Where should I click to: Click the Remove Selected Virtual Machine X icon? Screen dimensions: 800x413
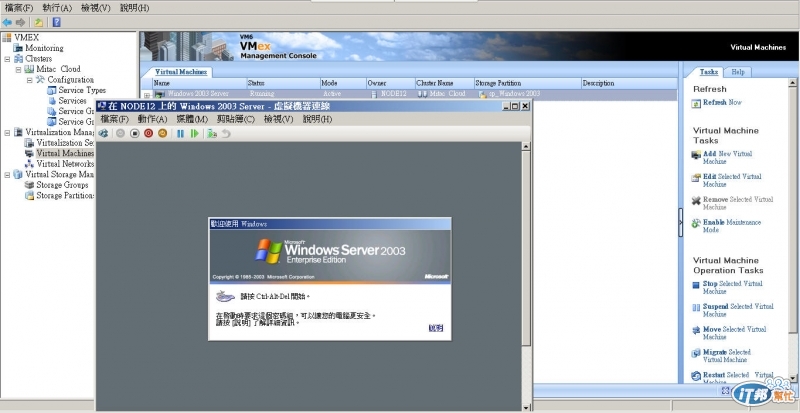pyautogui.click(x=696, y=201)
